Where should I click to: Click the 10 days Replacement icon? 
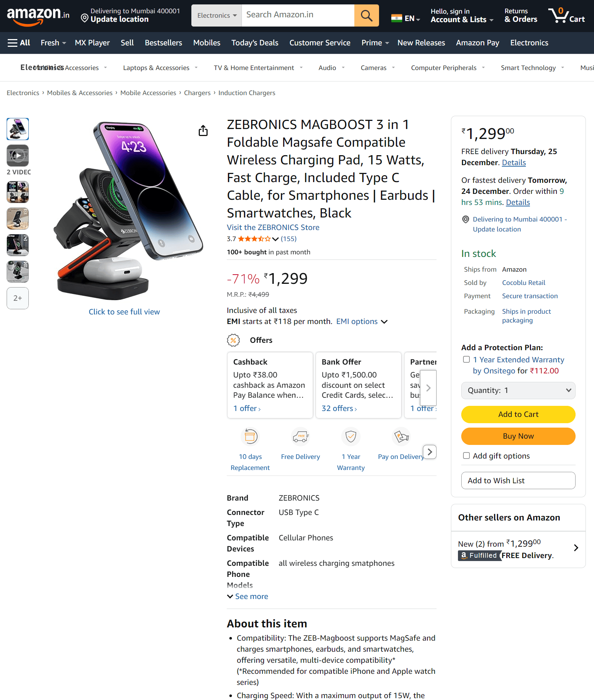tap(250, 437)
